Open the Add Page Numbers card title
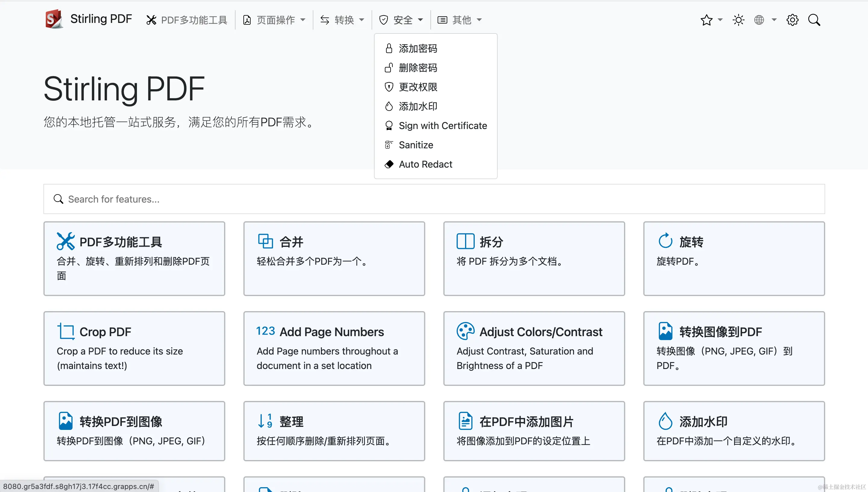The image size is (868, 492). pyautogui.click(x=331, y=332)
